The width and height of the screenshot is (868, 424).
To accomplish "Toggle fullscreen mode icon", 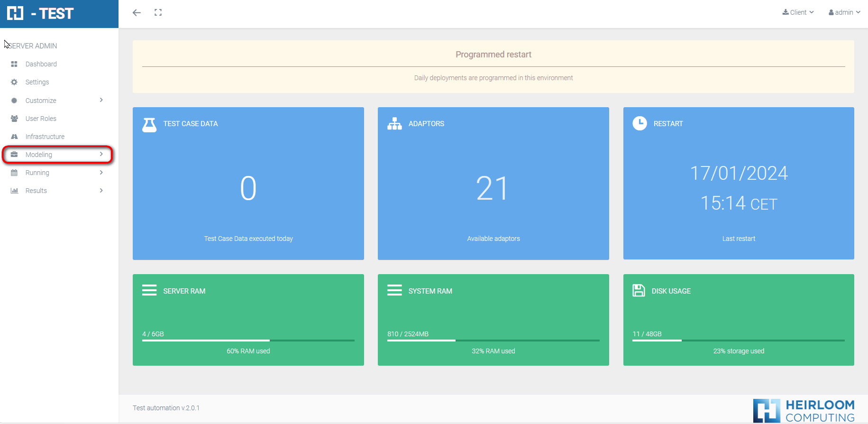I will pyautogui.click(x=158, y=13).
